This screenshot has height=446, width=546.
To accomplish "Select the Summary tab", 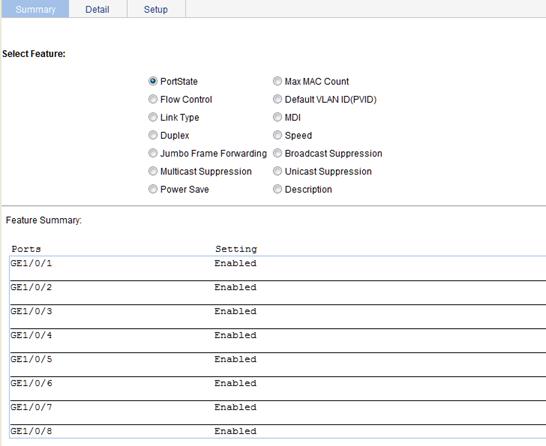I will 35,9.
